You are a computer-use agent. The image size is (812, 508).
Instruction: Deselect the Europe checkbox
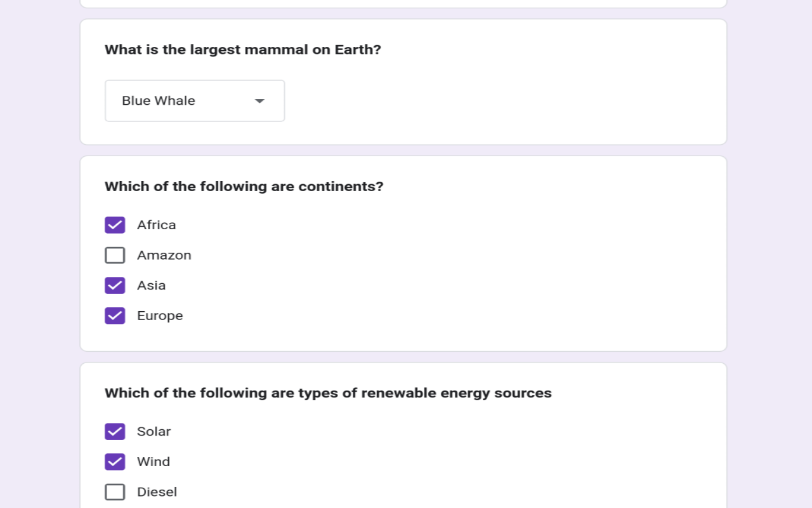click(x=115, y=316)
